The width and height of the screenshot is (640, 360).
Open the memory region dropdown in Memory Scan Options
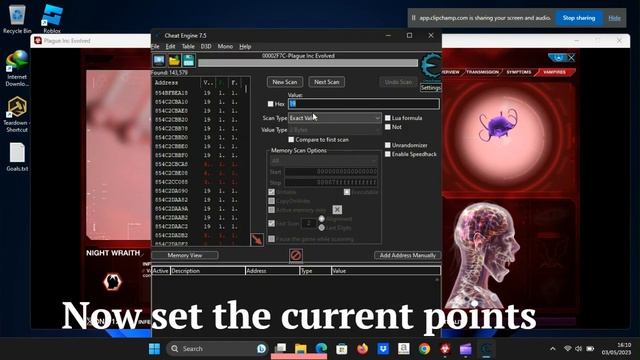click(323, 161)
